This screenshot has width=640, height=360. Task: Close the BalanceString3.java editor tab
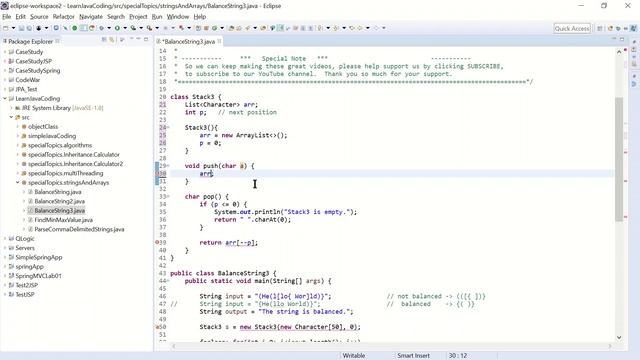[x=220, y=41]
